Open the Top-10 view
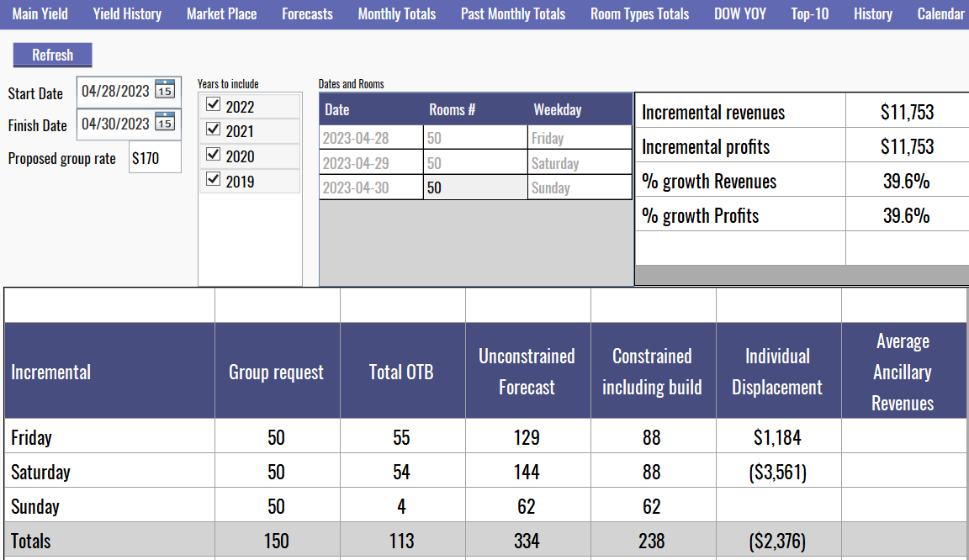 [809, 13]
